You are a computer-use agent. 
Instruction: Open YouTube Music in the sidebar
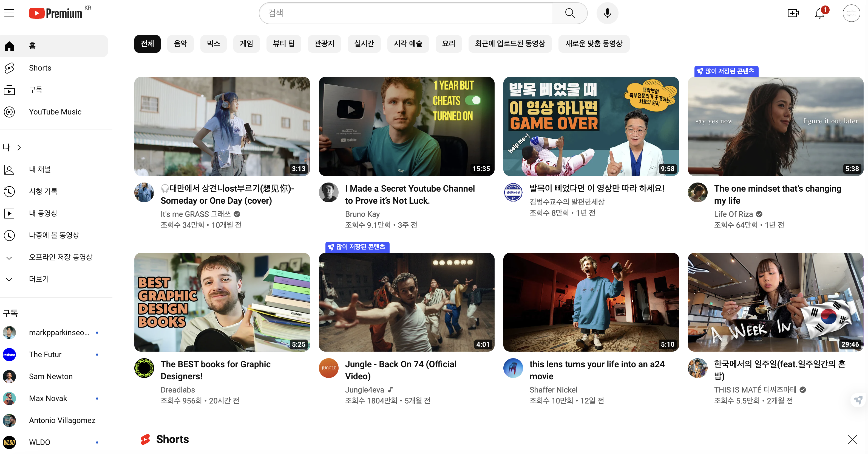pos(55,112)
